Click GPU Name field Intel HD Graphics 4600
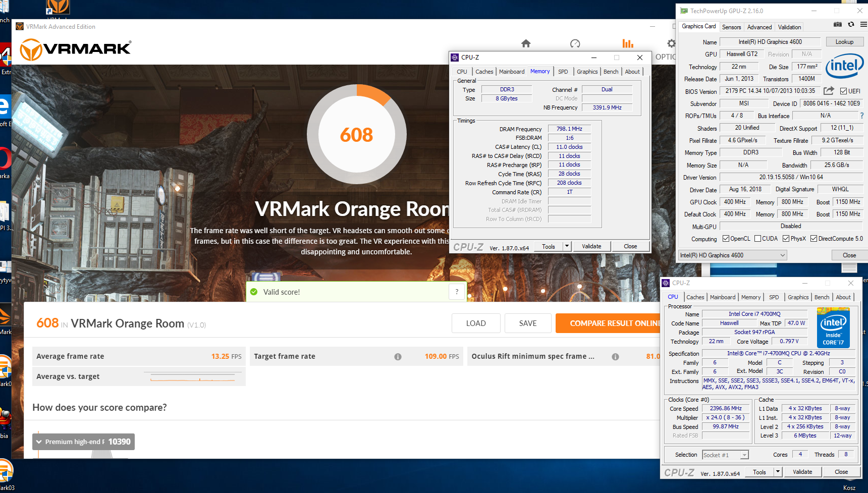Screen dimensions: 868x493 click(770, 42)
